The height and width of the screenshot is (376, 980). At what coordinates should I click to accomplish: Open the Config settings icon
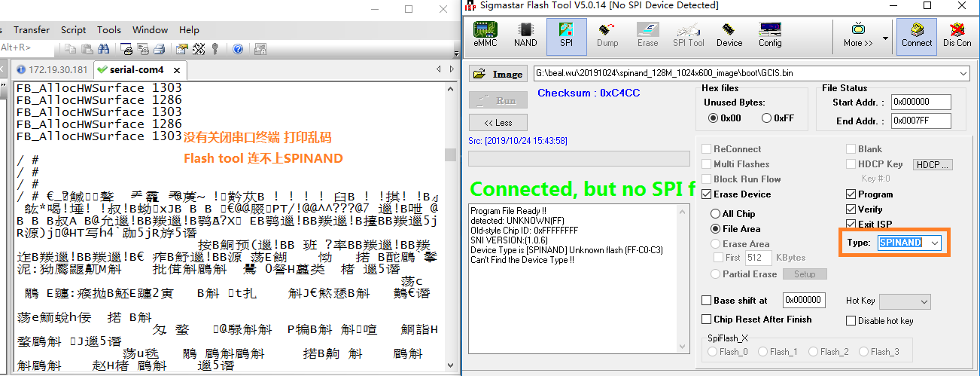point(769,35)
